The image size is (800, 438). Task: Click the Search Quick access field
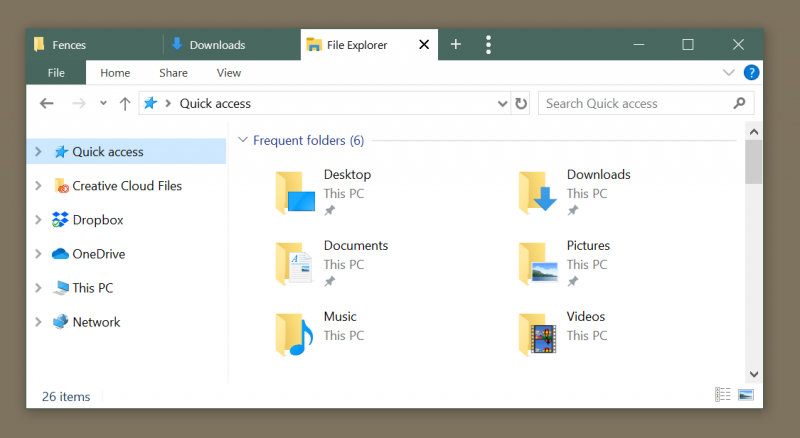(637, 104)
